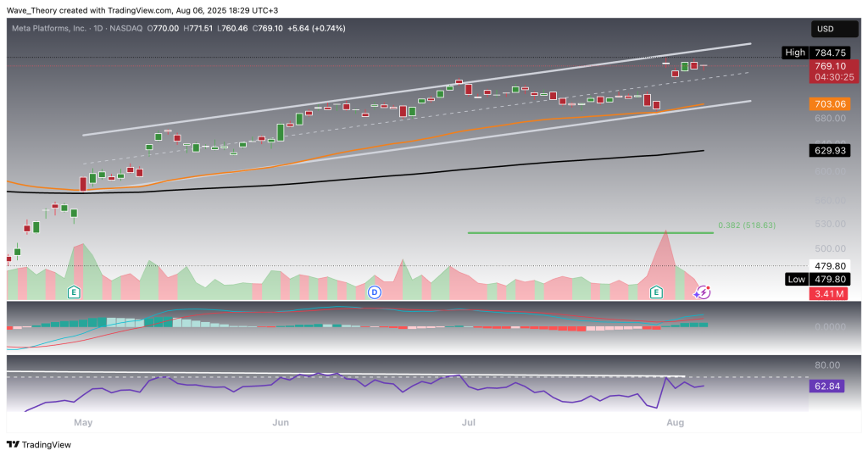Click the orange moving average value 703.06
The height and width of the screenshot is (456, 868).
click(x=830, y=103)
